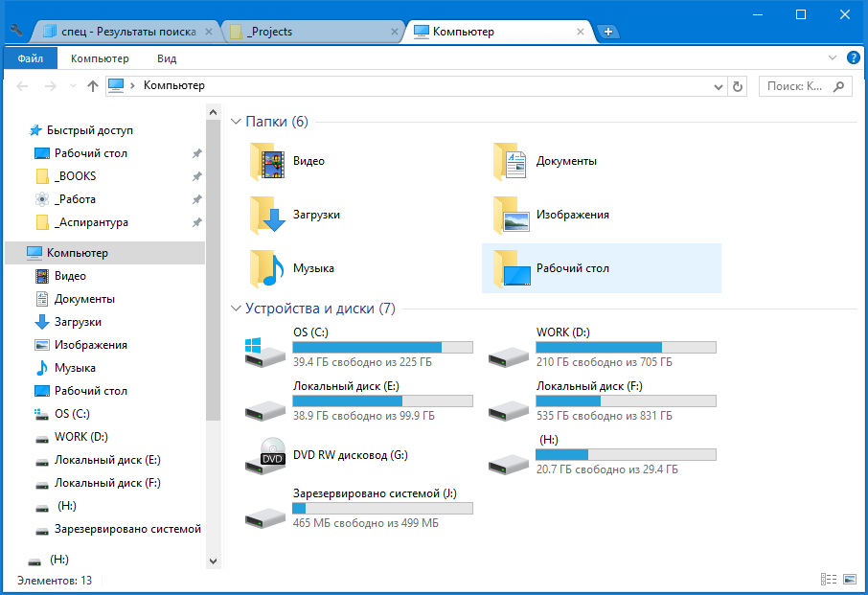Click the sidebar scrollbar up arrow
The height and width of the screenshot is (595, 868).
pos(213,112)
